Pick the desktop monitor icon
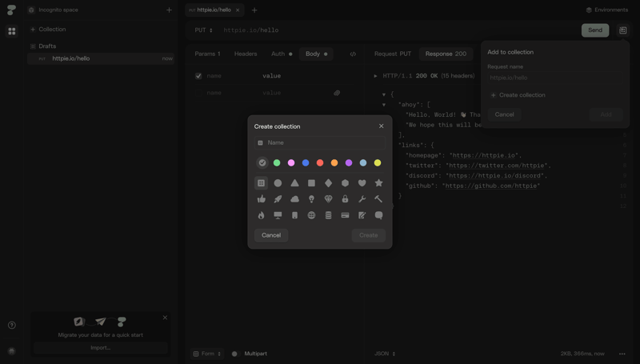Image resolution: width=640 pixels, height=364 pixels. pyautogui.click(x=278, y=215)
